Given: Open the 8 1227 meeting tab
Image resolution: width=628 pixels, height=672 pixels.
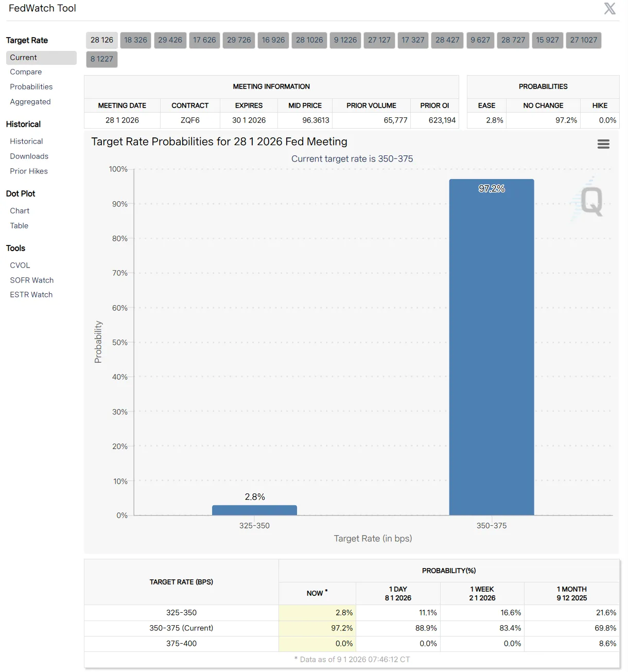Looking at the screenshot, I should tap(102, 59).
